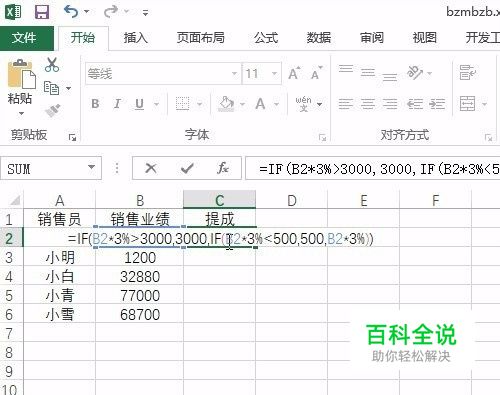
Task: Switch to the 数据 tab
Action: pyautogui.click(x=319, y=38)
